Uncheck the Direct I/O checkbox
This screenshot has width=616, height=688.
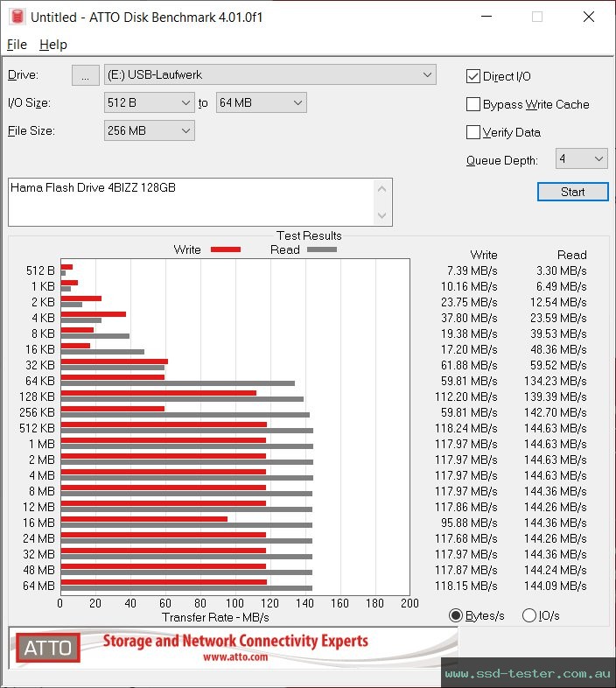coord(473,76)
